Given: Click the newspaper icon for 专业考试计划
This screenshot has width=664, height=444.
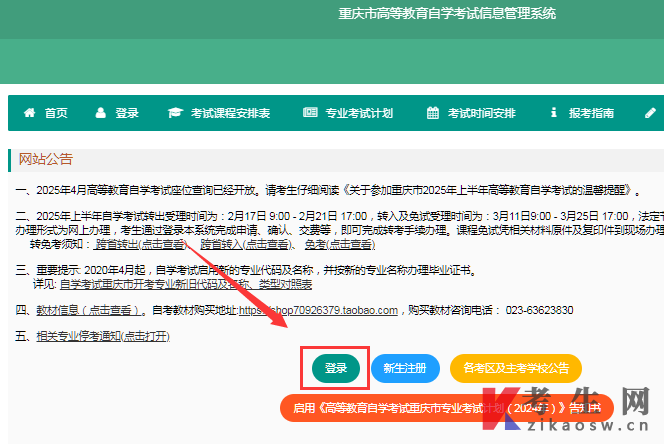Looking at the screenshot, I should [310, 112].
